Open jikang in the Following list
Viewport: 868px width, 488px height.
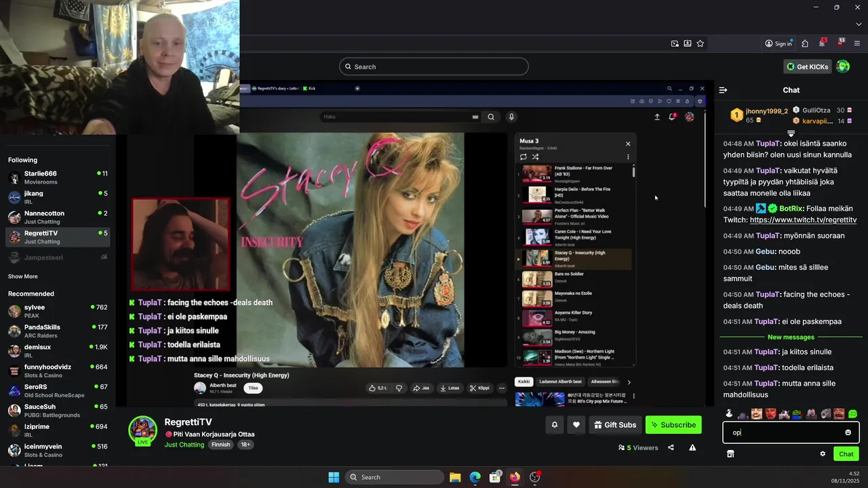tap(57, 197)
